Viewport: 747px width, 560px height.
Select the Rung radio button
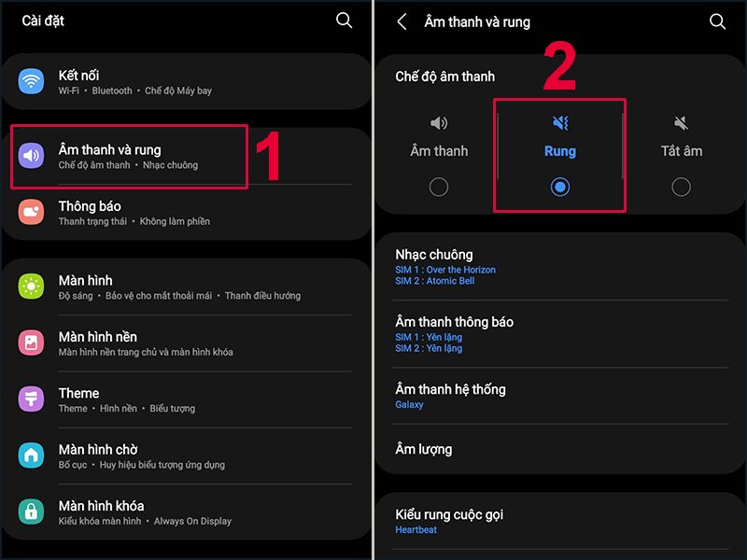pyautogui.click(x=559, y=188)
